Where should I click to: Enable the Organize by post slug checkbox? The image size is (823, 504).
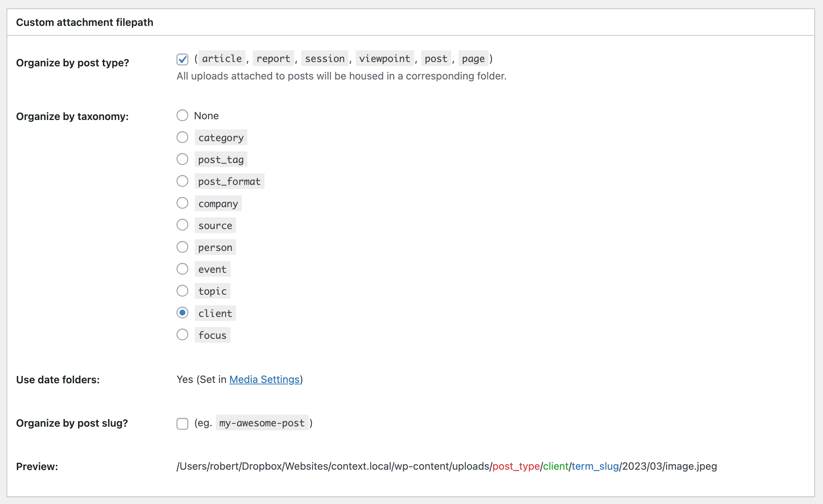click(x=182, y=423)
